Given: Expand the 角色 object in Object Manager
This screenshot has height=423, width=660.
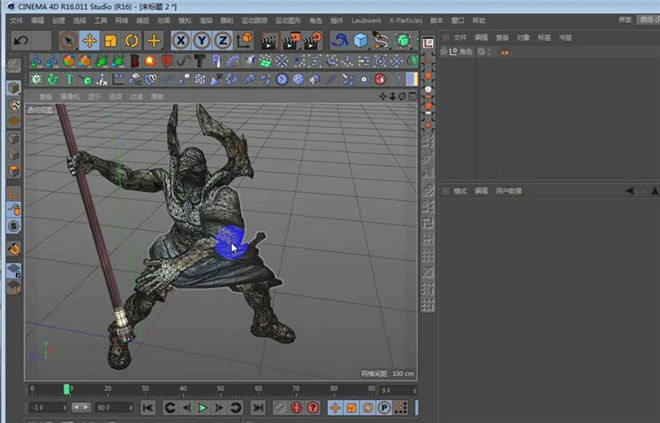Looking at the screenshot, I should point(444,52).
